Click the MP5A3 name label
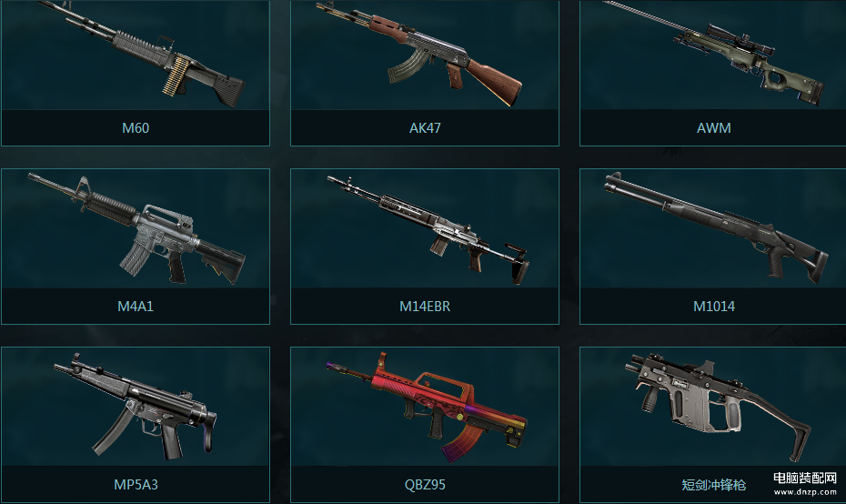 click(136, 484)
